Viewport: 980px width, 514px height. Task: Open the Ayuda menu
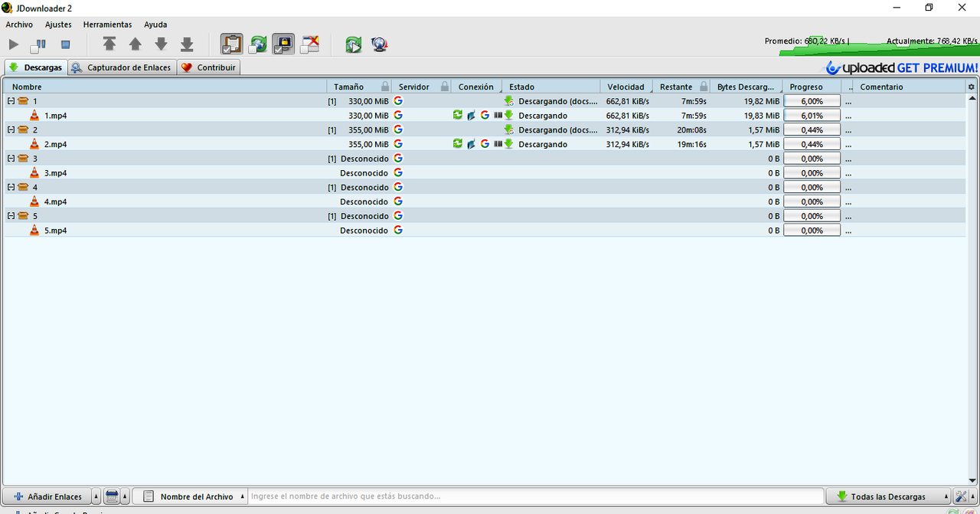(x=155, y=25)
